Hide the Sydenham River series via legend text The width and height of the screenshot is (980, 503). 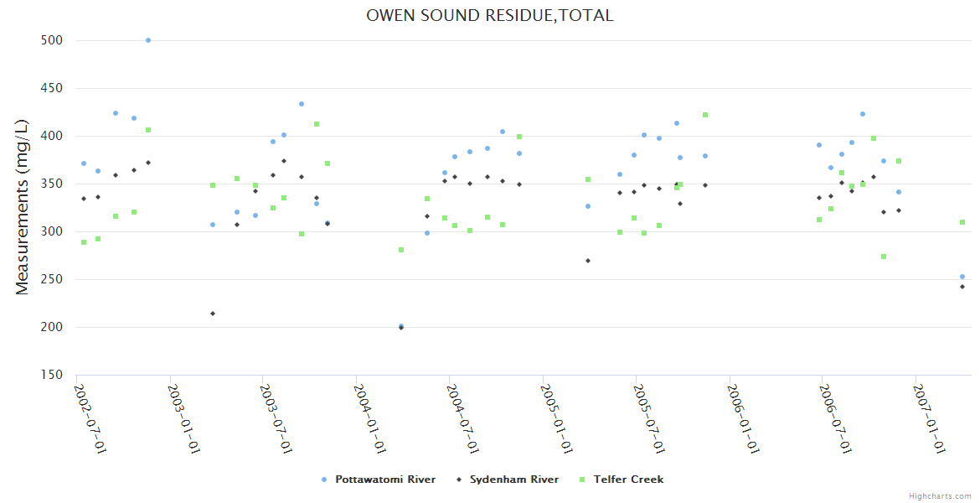tap(513, 480)
